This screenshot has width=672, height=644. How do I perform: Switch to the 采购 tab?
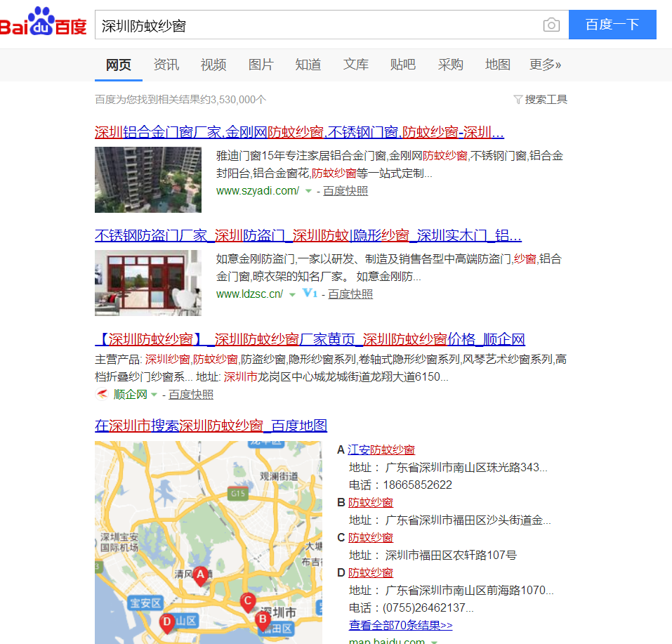[450, 65]
